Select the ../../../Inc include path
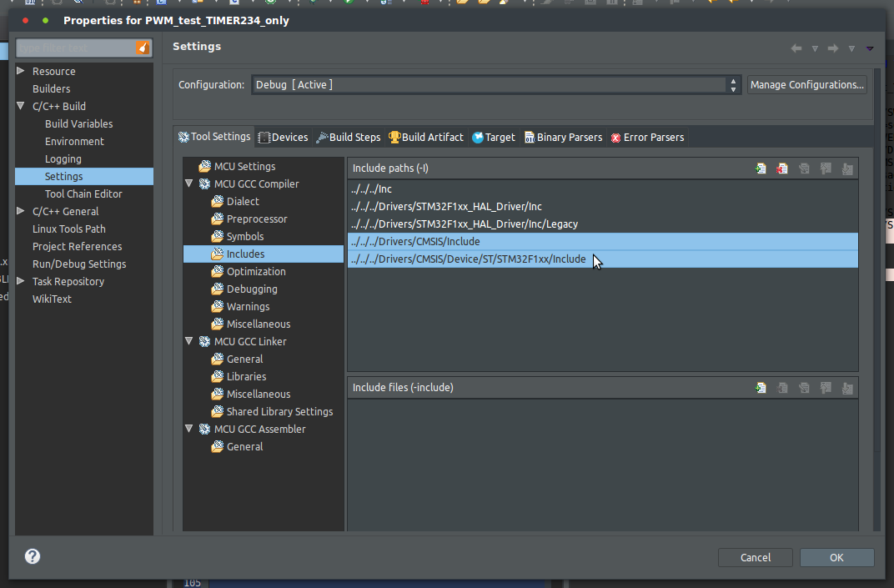This screenshot has height=588, width=894. 372,189
